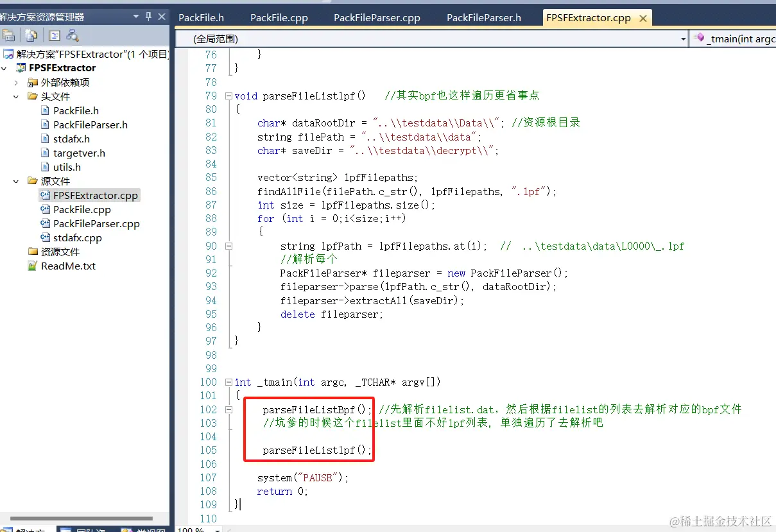Click the for loop statement on line 88
The height and width of the screenshot is (532, 776).
[x=332, y=219]
